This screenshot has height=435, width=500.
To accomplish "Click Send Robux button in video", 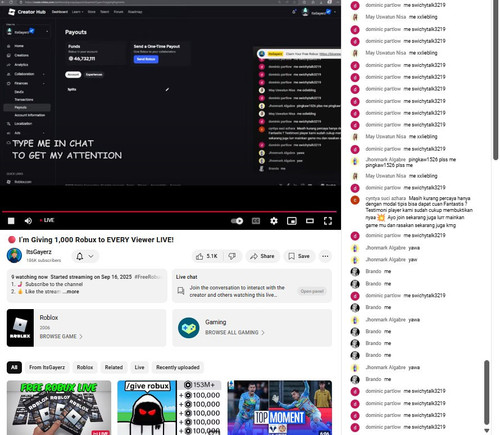I will 146,59.
